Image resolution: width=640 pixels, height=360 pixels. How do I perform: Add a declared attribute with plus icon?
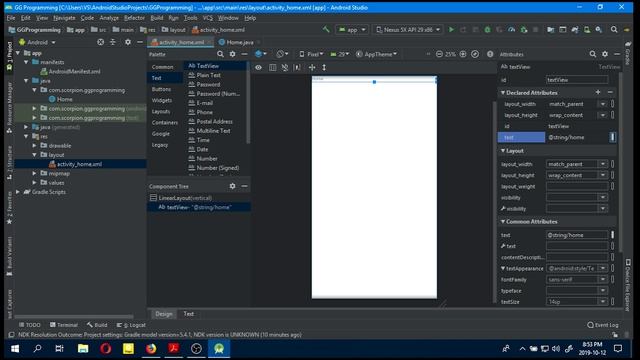click(598, 93)
